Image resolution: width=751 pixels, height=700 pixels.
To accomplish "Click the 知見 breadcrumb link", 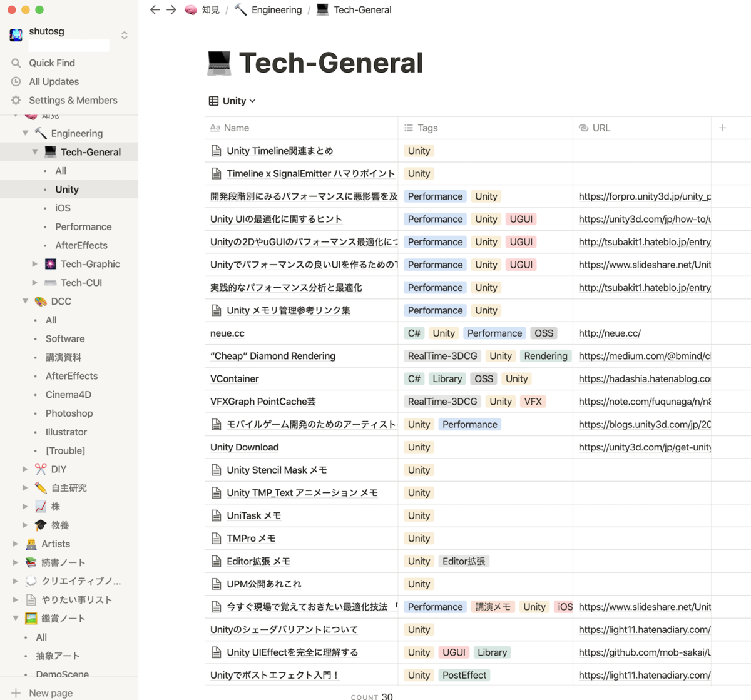I will [x=211, y=10].
